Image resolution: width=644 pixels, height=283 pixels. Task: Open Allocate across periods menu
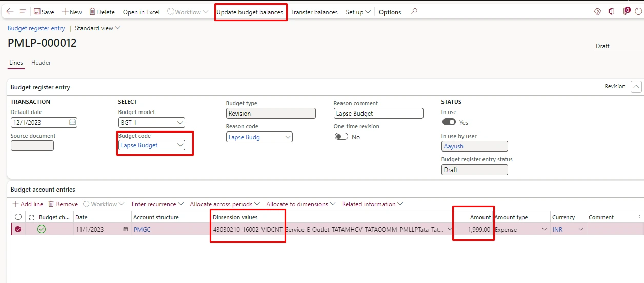(225, 204)
